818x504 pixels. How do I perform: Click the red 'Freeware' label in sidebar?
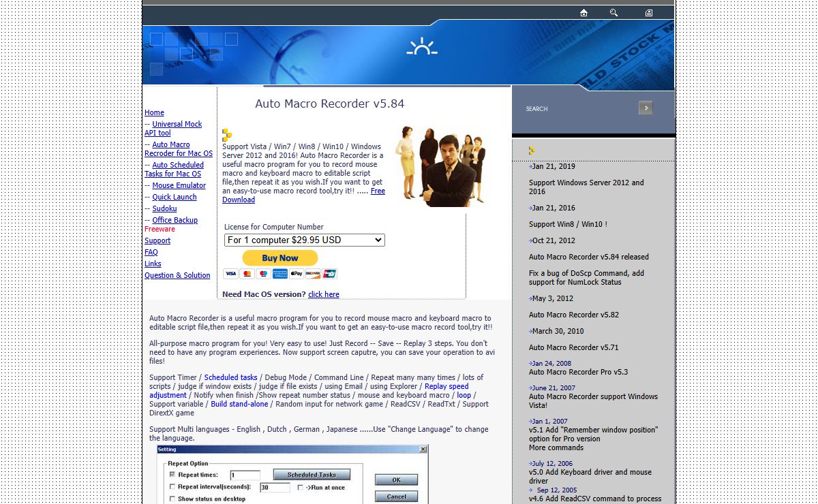(x=160, y=229)
